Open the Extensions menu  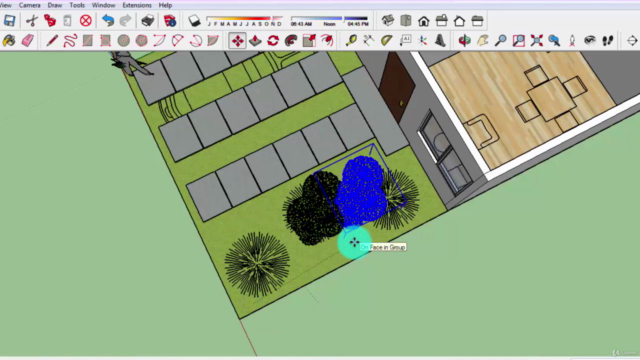coord(137,5)
